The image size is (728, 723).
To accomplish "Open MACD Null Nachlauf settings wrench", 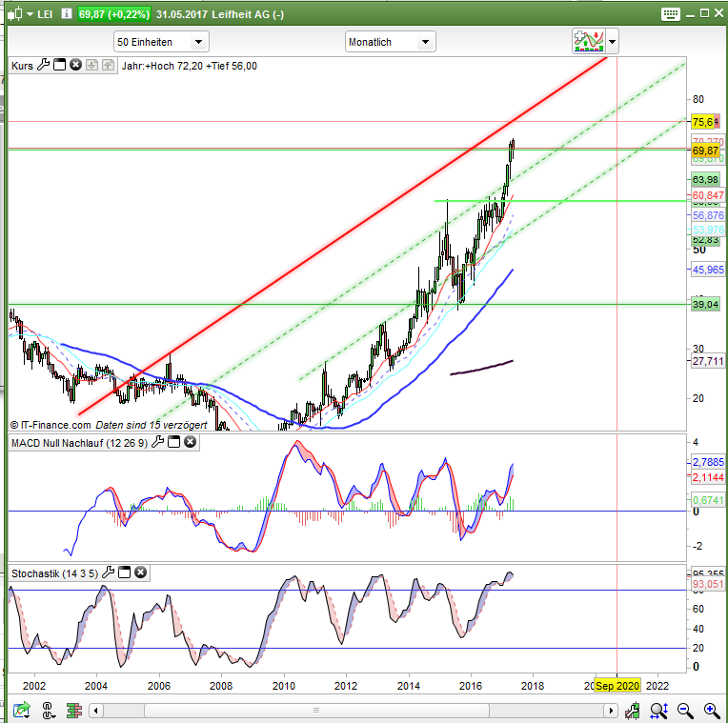I will pyautogui.click(x=158, y=442).
